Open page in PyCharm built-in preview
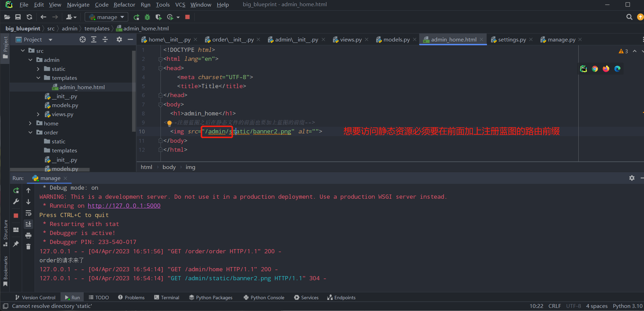 click(583, 69)
